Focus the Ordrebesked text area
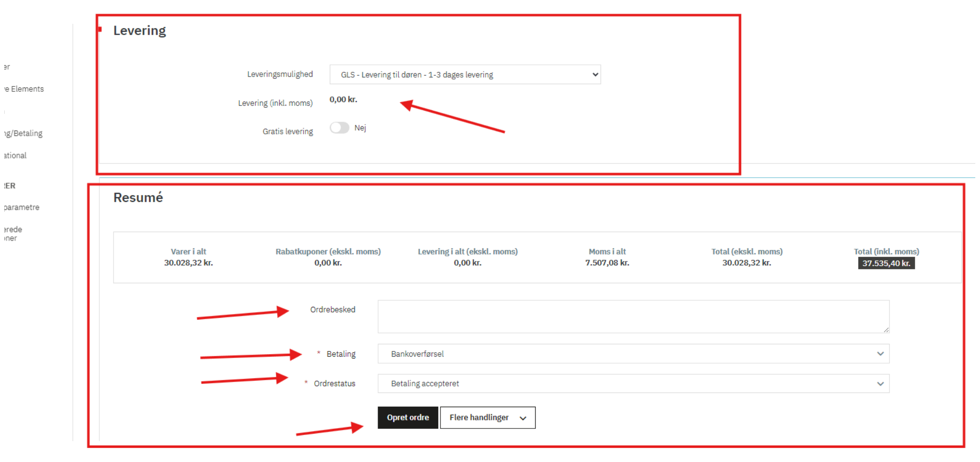This screenshot has height=462, width=980. tap(633, 316)
